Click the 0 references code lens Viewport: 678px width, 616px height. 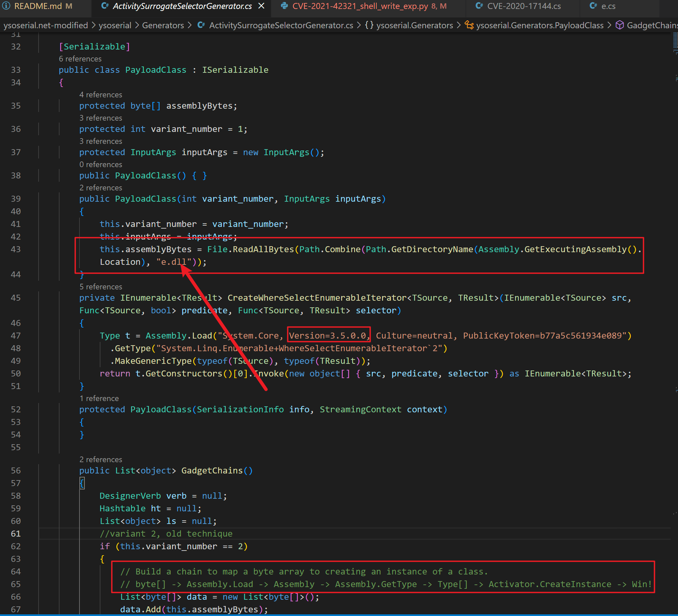(100, 164)
